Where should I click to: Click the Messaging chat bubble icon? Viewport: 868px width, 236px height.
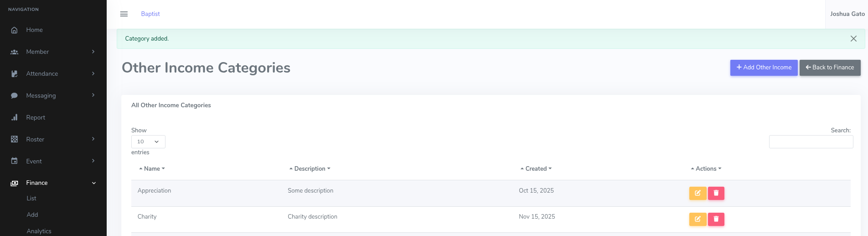(x=15, y=96)
